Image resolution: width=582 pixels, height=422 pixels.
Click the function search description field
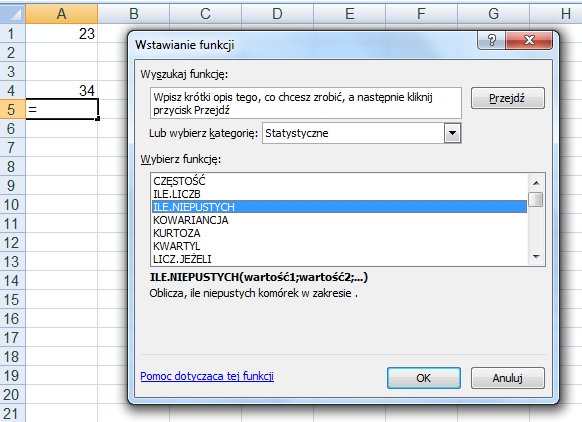(x=305, y=103)
